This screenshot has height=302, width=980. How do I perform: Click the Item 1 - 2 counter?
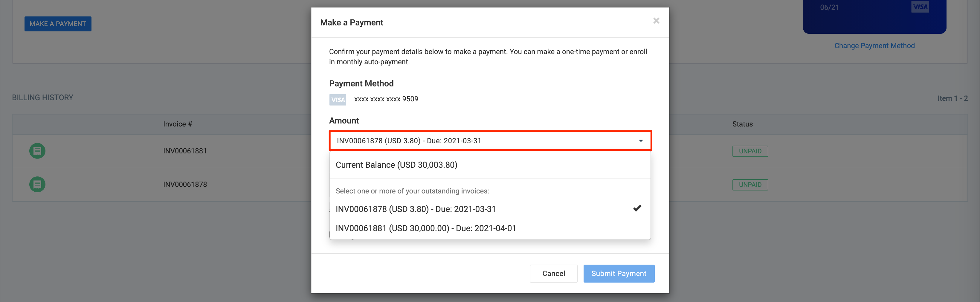(x=952, y=98)
